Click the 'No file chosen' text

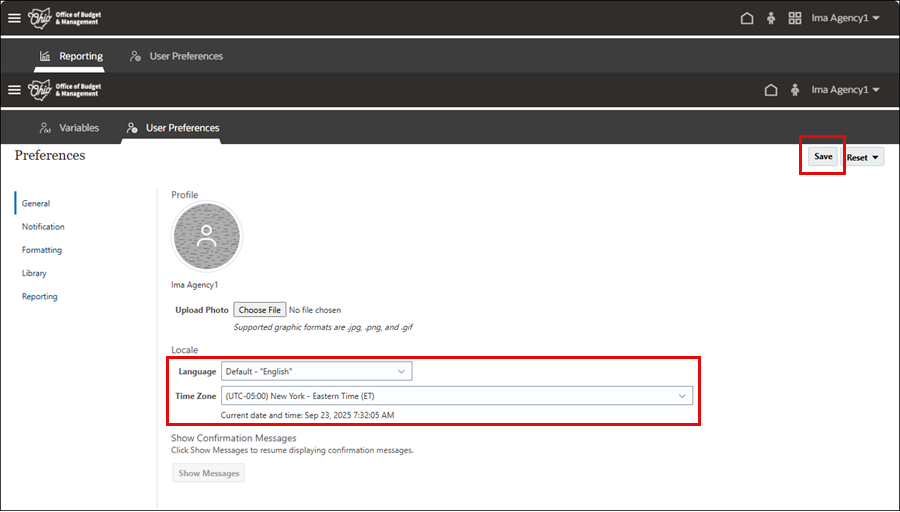315,310
